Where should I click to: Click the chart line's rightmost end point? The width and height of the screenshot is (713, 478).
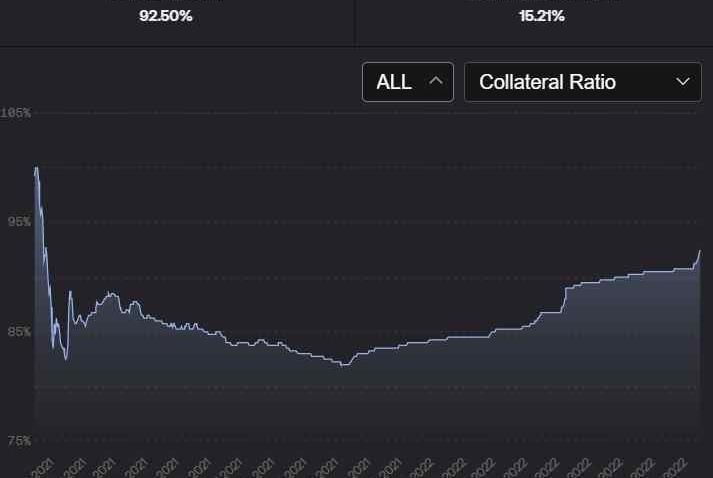[700, 251]
